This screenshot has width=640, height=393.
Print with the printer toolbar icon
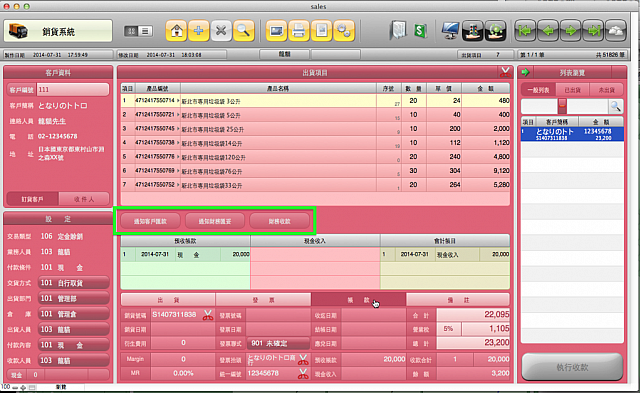point(298,31)
